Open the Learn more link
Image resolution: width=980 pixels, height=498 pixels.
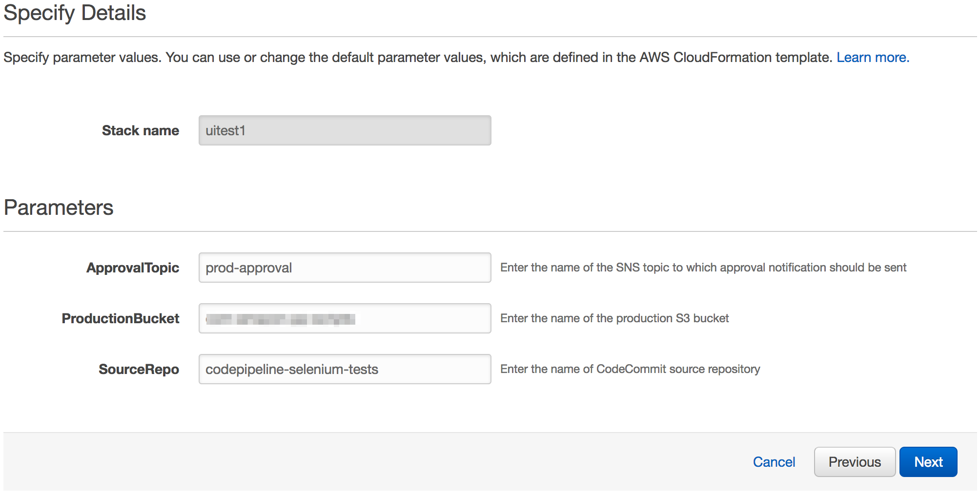click(x=872, y=58)
